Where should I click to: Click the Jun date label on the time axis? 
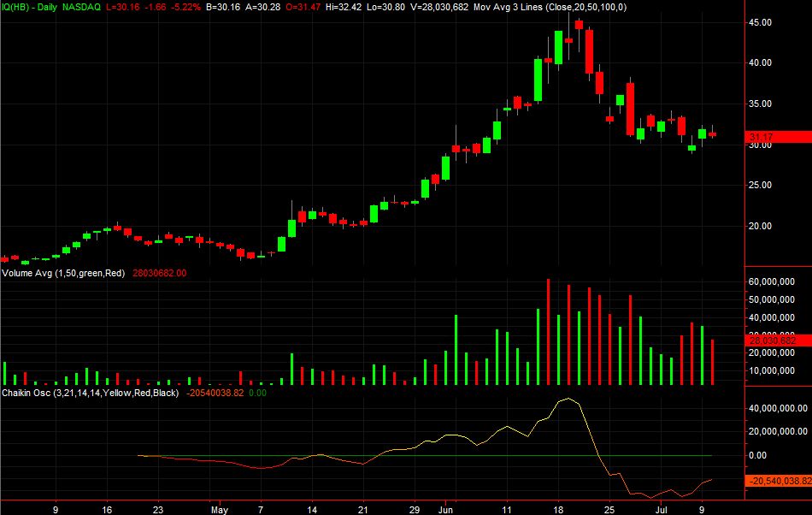(445, 510)
